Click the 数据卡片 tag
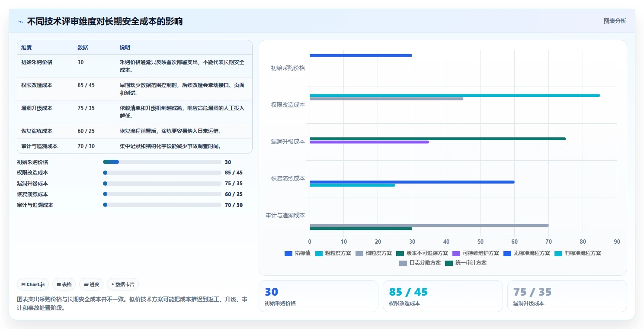Viewport: 644px width, 329px height. click(123, 284)
